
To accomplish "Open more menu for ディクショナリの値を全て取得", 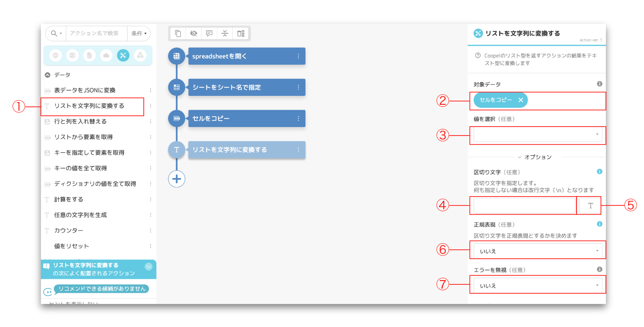I will tap(151, 184).
